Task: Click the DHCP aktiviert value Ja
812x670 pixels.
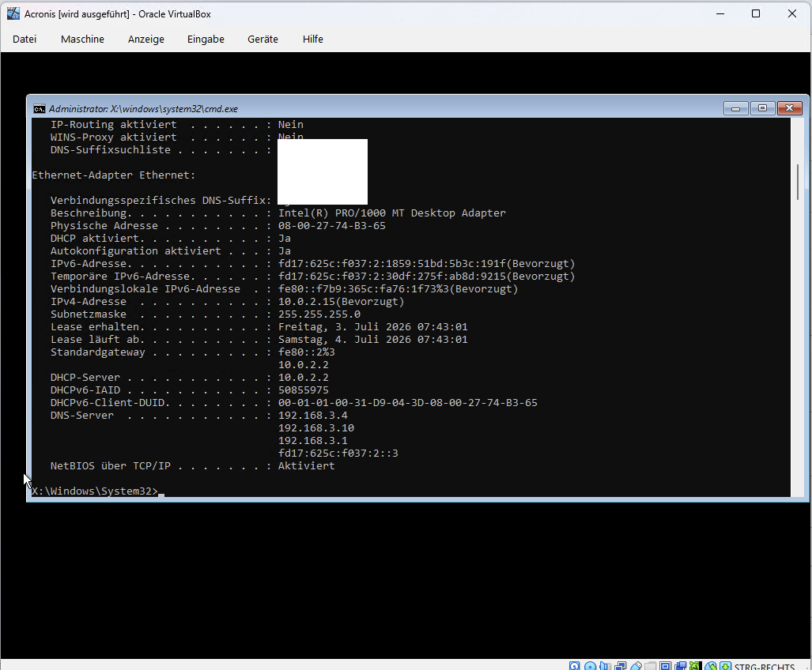Action: (x=285, y=239)
